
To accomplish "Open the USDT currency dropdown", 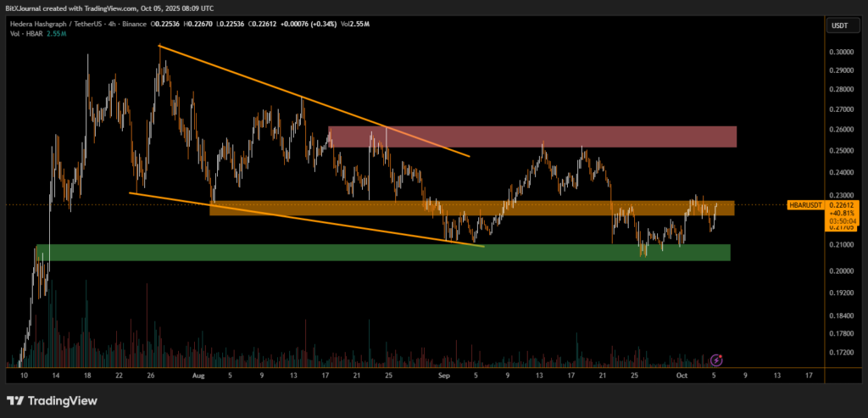I will click(x=837, y=26).
